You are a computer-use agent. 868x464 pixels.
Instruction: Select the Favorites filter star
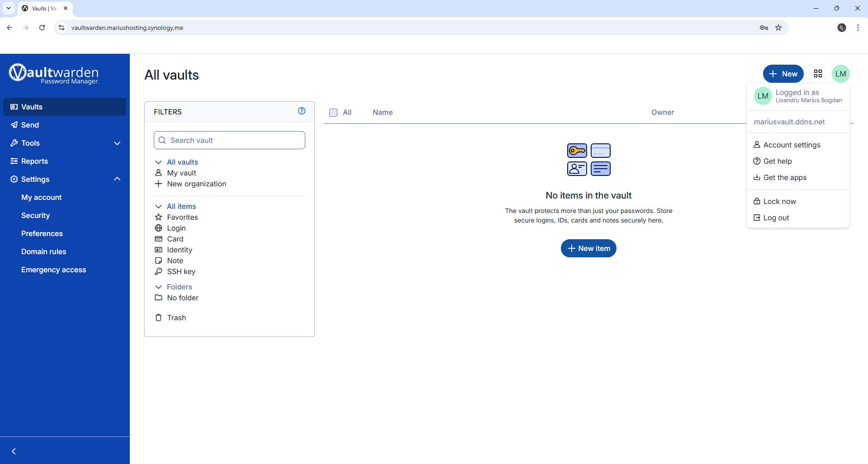[x=182, y=217]
